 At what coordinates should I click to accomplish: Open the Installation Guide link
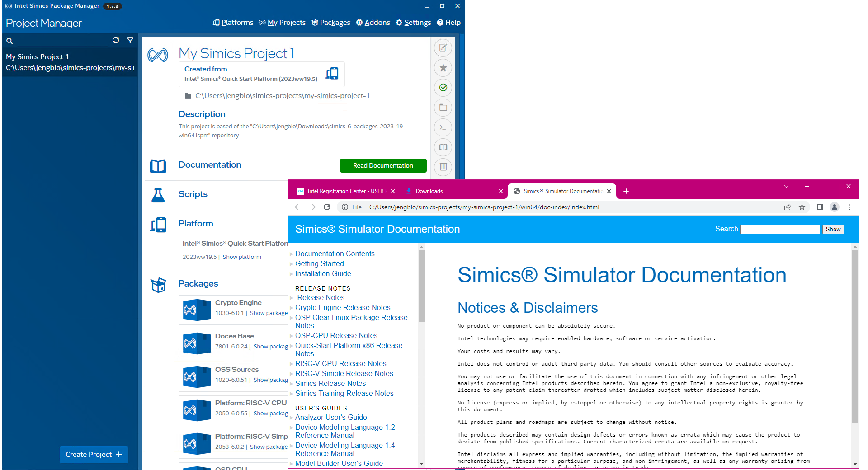pyautogui.click(x=323, y=274)
